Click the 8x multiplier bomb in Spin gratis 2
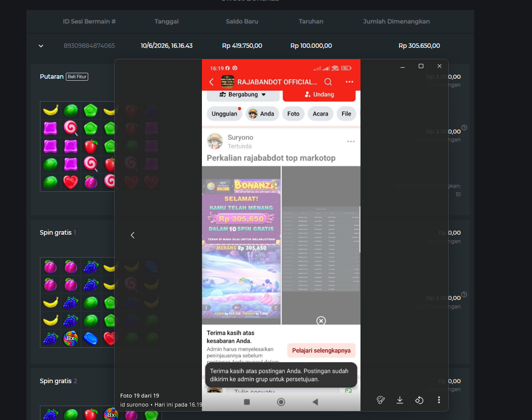The image size is (532, 420). 111,414
